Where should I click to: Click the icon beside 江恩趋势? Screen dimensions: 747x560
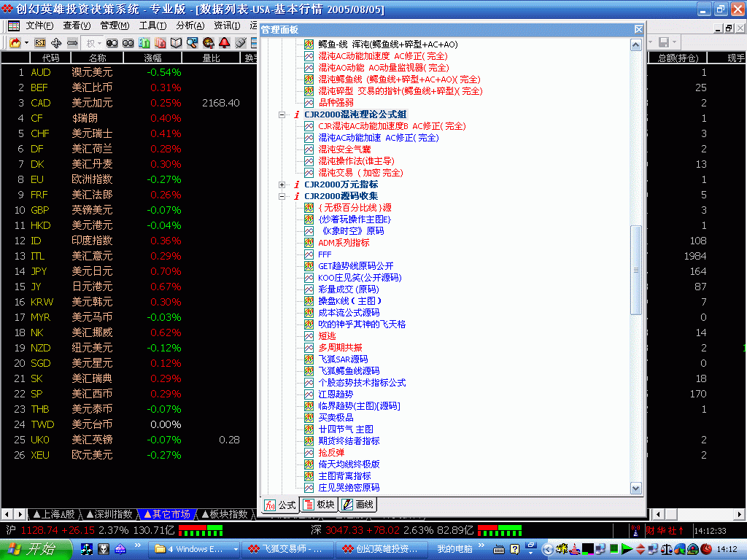pos(309,394)
